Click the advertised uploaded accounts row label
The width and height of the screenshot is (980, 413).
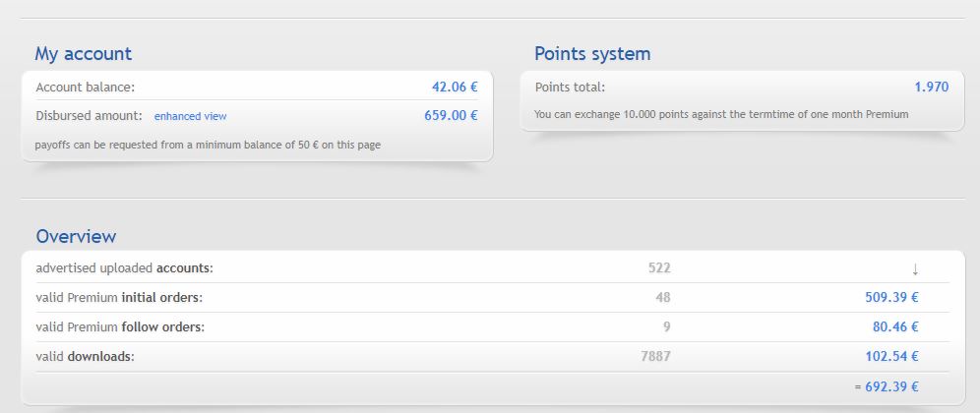pyautogui.click(x=124, y=267)
